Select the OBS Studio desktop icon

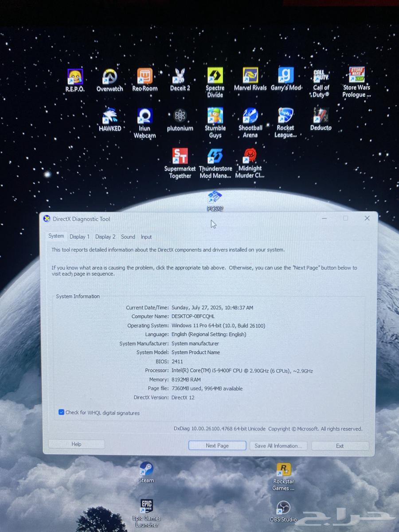click(283, 511)
